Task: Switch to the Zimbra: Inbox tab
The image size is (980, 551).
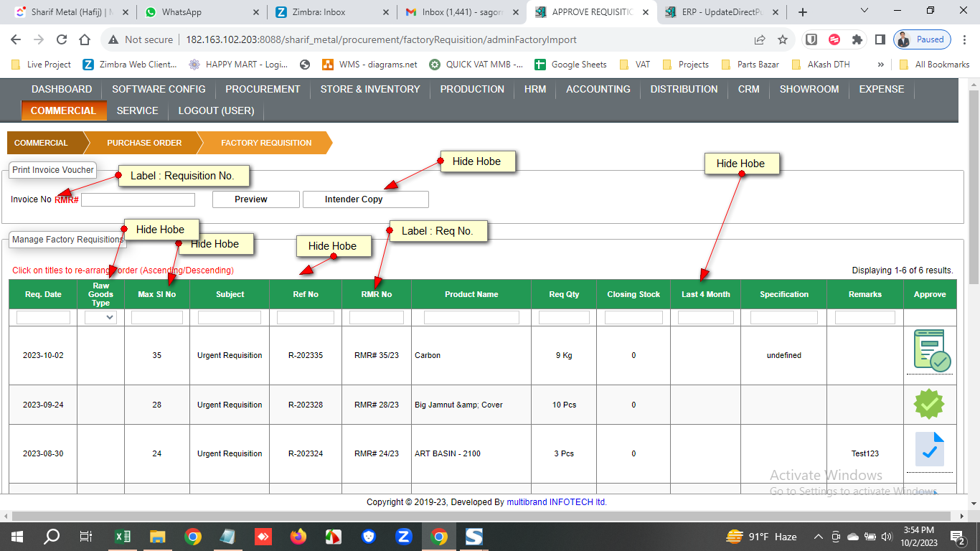Action: click(x=330, y=12)
